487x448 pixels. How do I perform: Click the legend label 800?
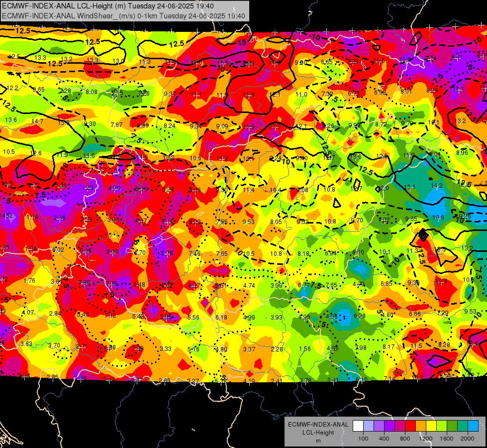(x=405, y=439)
